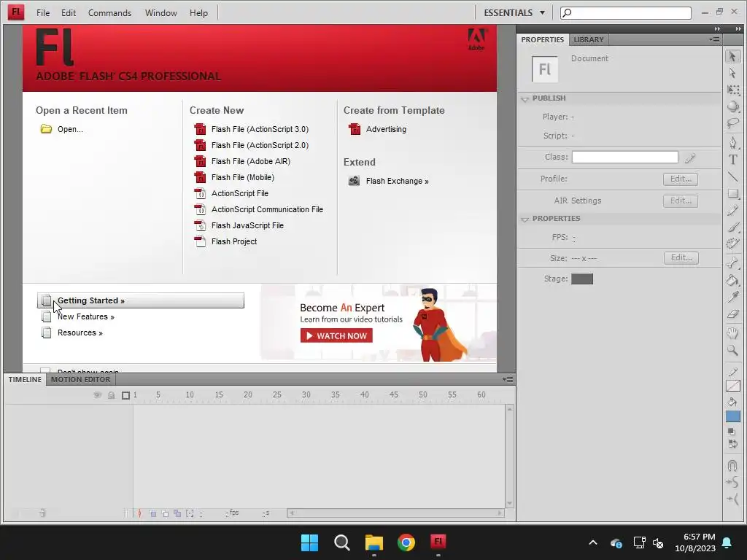Click the Black and White colors icon
The width and height of the screenshot is (747, 560).
[732, 432]
